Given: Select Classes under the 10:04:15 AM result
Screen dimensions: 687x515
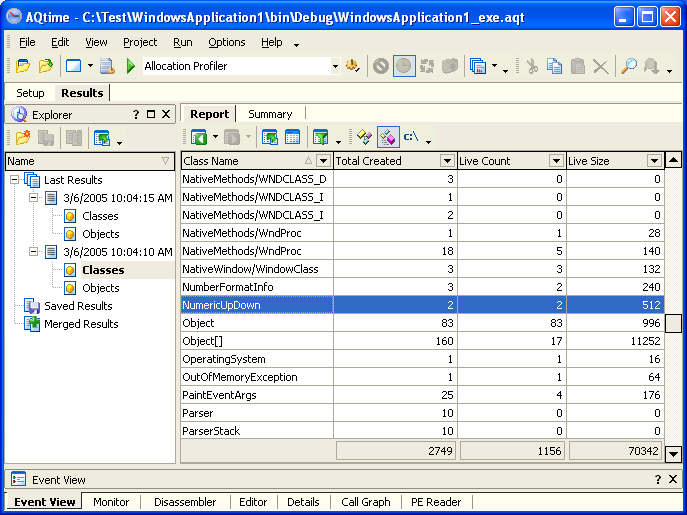Looking at the screenshot, I should tap(100, 216).
